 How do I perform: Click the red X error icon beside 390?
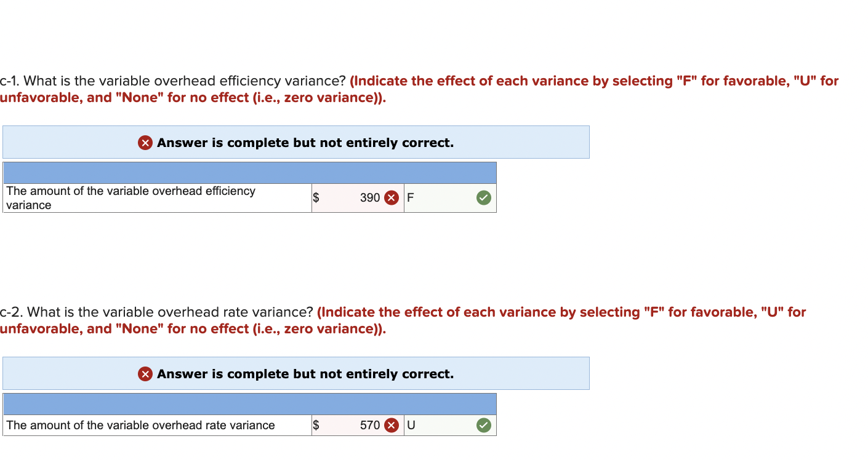pos(390,197)
